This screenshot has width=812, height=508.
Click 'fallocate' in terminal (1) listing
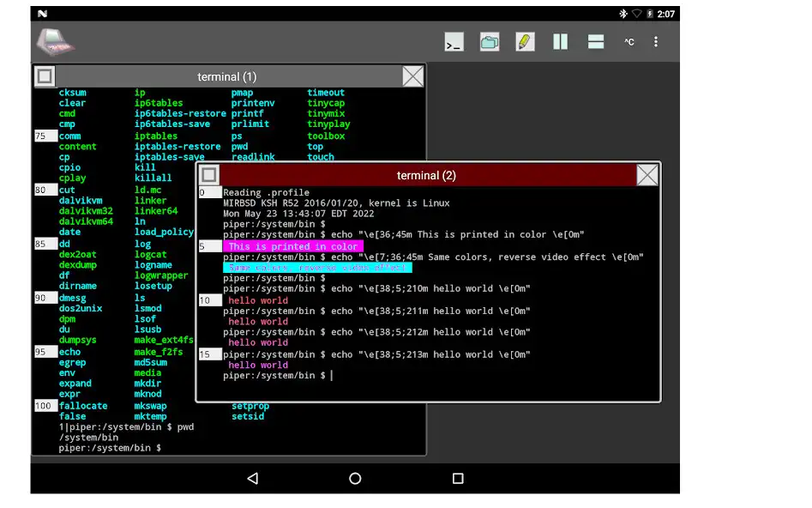(x=83, y=405)
